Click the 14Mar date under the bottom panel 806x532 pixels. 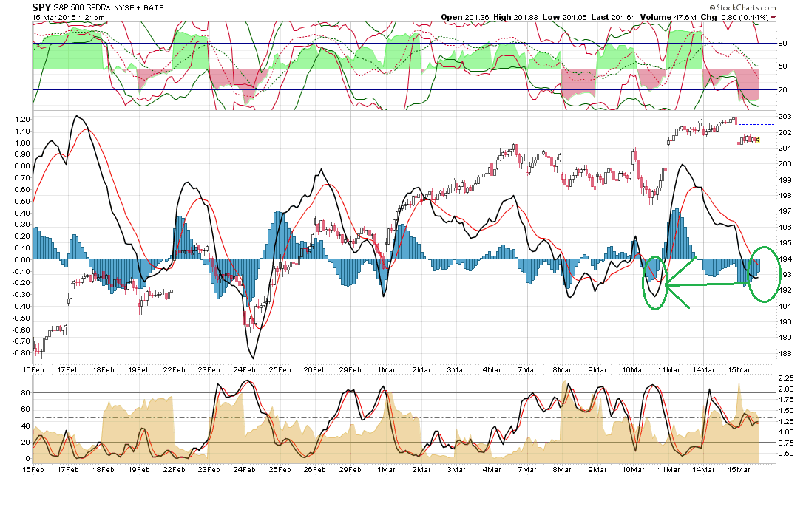coord(703,469)
